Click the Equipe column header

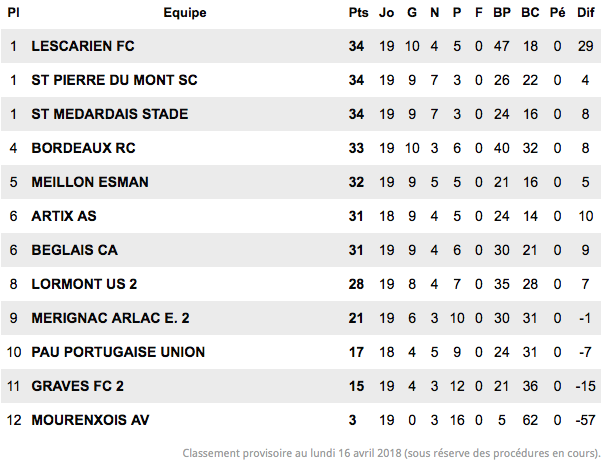[x=185, y=13]
